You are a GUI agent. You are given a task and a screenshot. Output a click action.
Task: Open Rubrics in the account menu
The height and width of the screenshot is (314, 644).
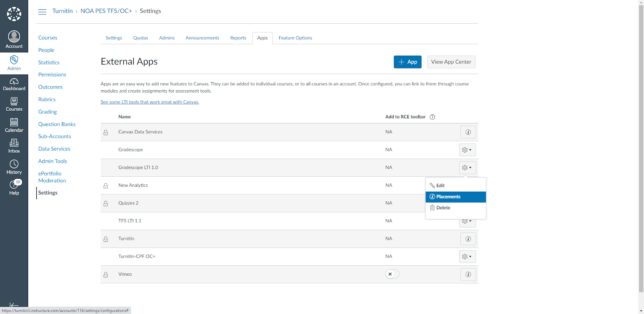pos(47,99)
